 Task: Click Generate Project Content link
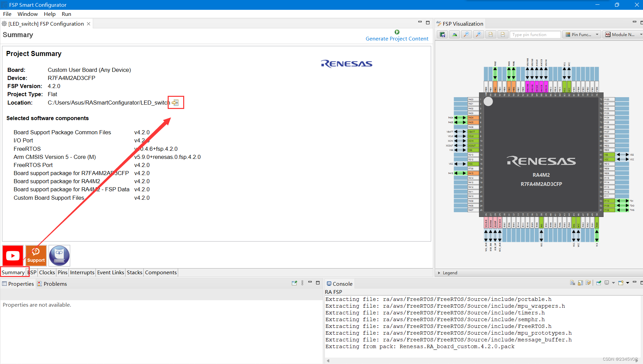point(397,39)
